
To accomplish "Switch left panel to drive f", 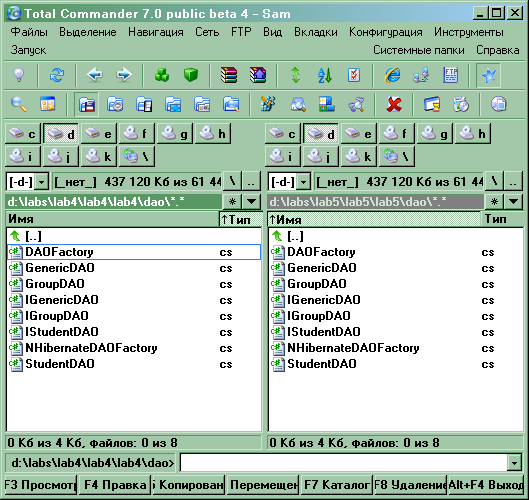I will click(137, 134).
